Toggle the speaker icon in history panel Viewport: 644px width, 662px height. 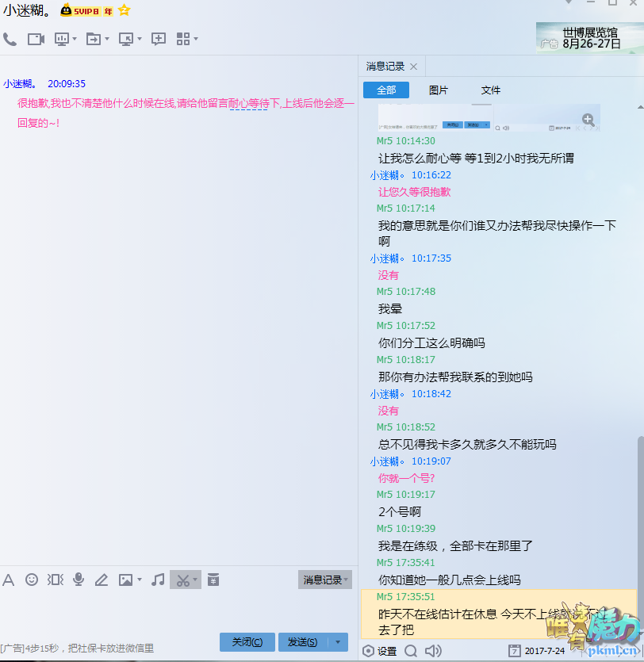[433, 651]
